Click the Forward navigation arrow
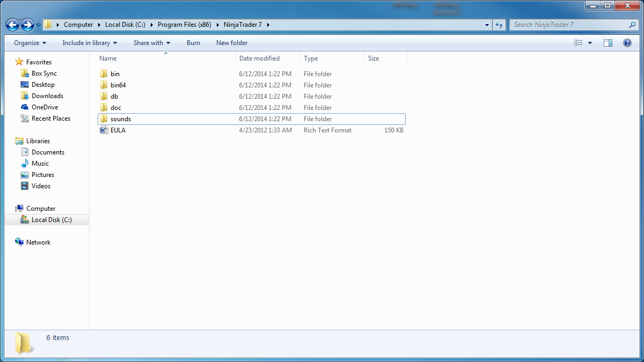644x362 pixels. point(27,25)
